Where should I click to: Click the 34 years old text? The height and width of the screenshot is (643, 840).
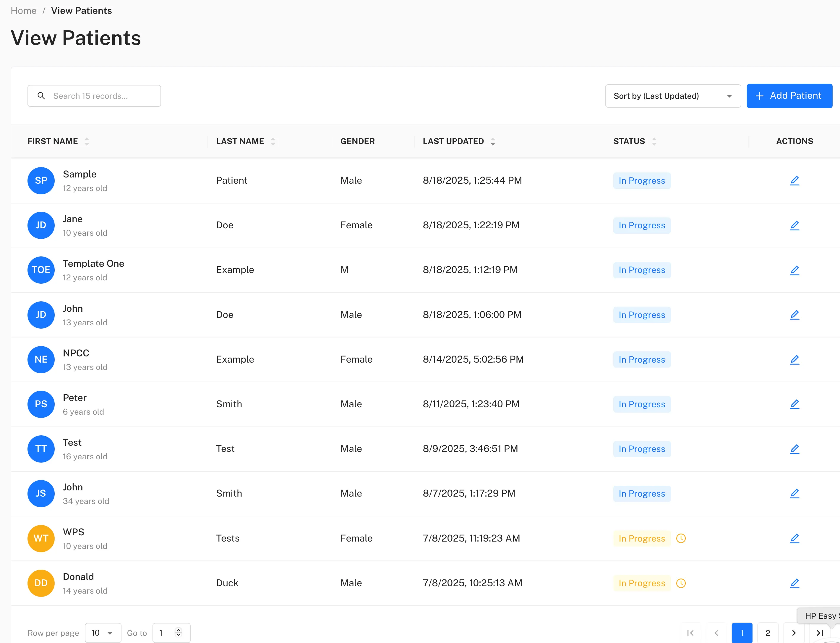coord(86,501)
